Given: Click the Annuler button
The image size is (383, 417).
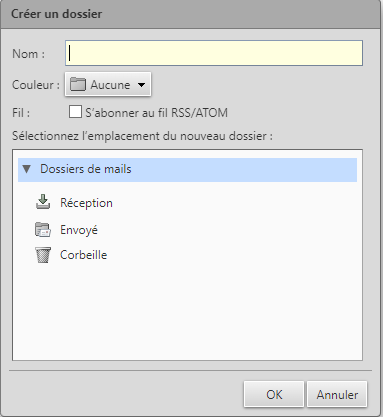Looking at the screenshot, I should point(337,394).
